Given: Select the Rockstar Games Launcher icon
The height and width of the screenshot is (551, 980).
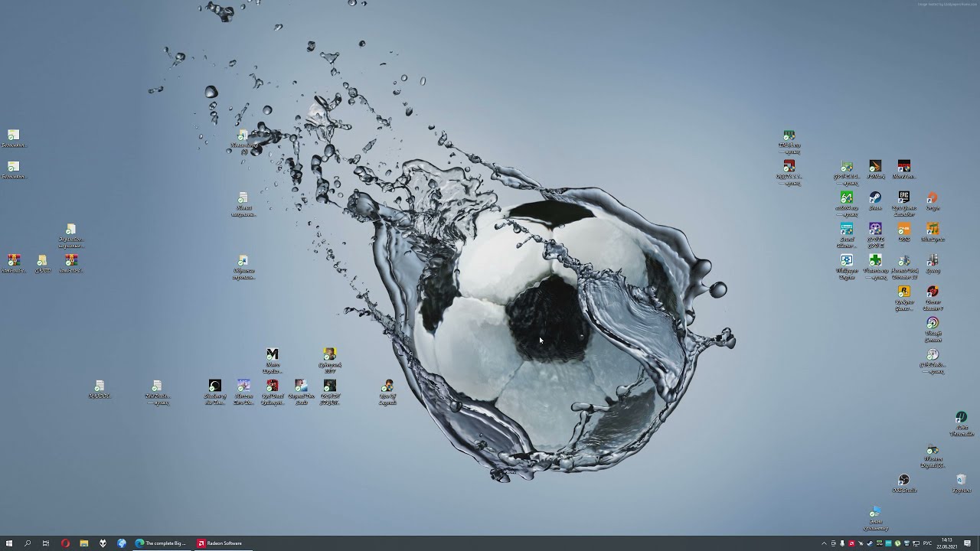Looking at the screenshot, I should click(x=903, y=298).
